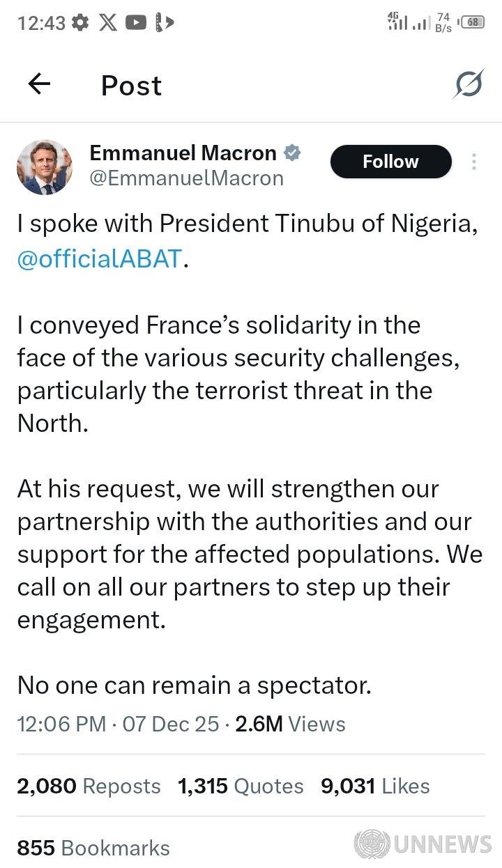
Task: Tap the back arrow icon
Action: tap(39, 85)
